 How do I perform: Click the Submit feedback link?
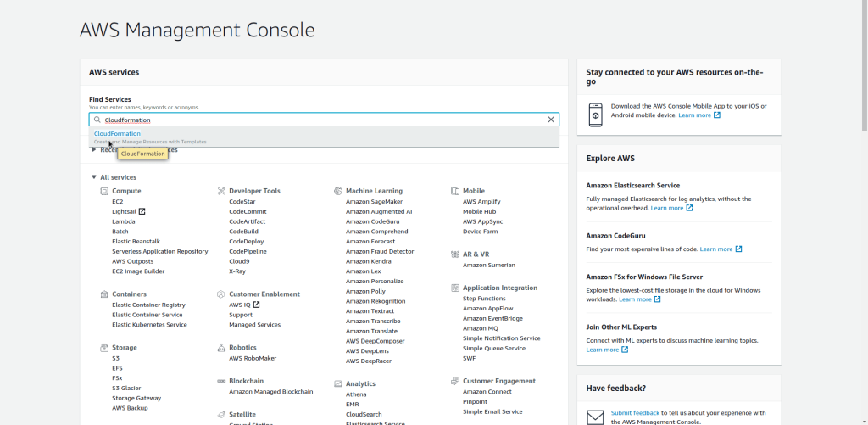(635, 413)
